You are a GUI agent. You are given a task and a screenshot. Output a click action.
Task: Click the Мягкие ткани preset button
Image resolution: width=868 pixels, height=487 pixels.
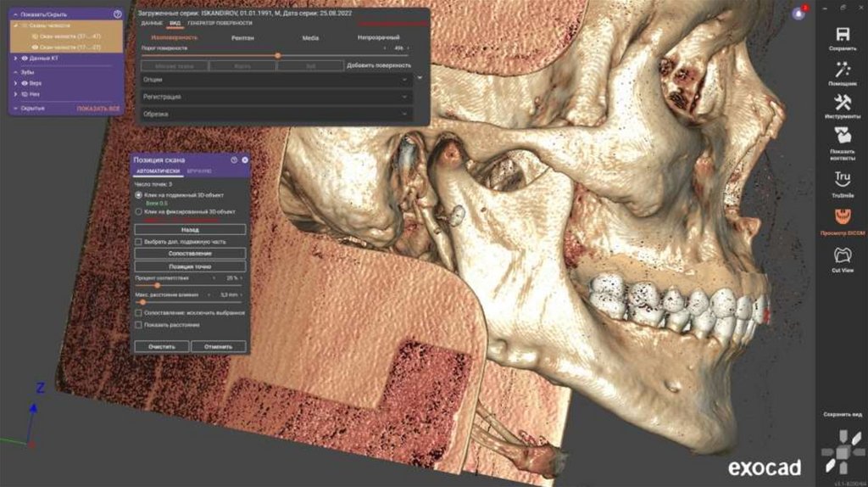175,66
